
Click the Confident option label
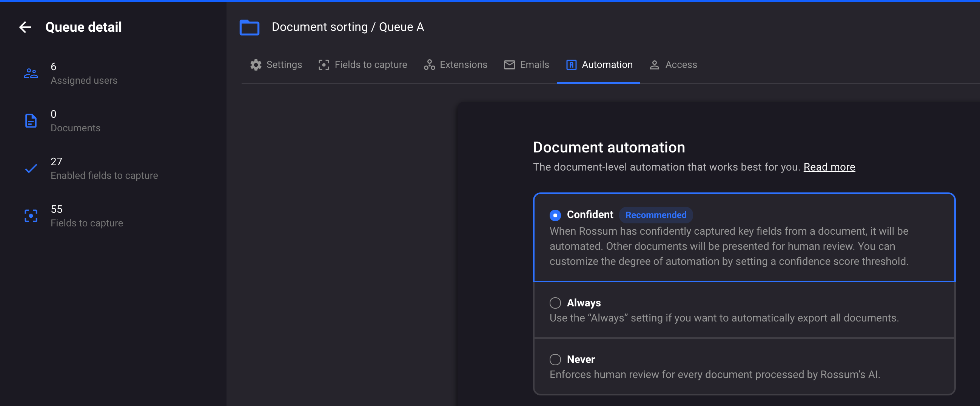point(590,215)
